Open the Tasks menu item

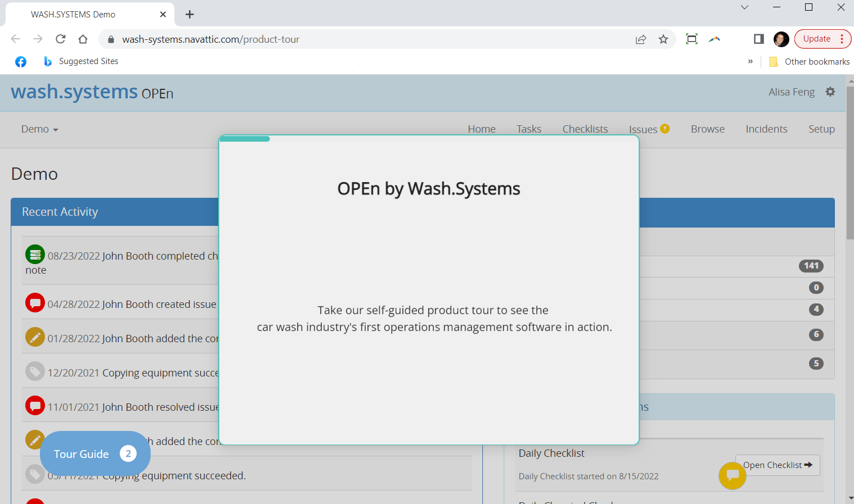(x=529, y=129)
